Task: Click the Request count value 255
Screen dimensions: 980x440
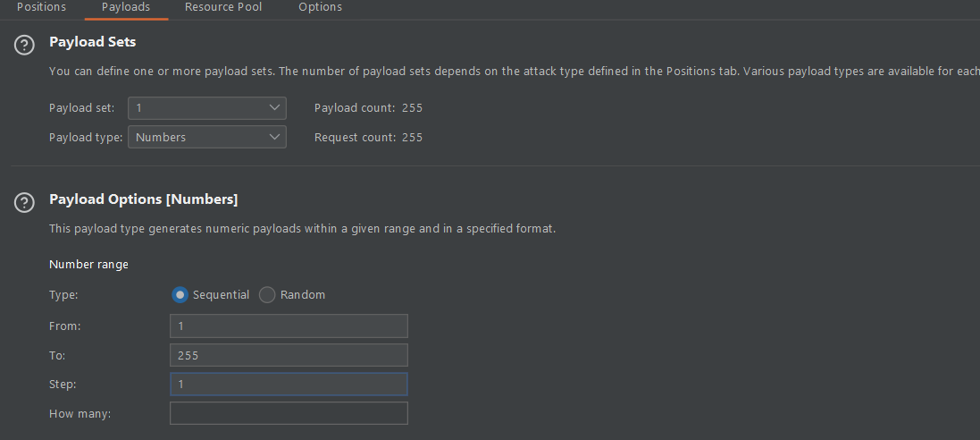Action: pos(412,138)
